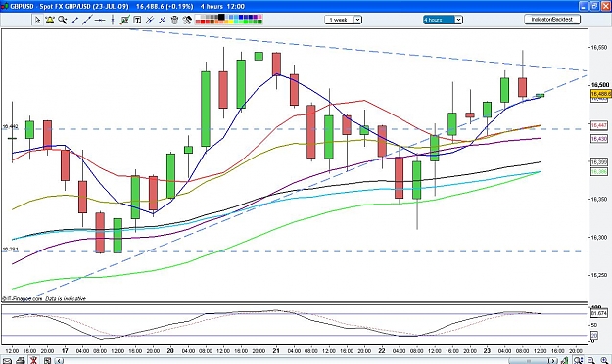Click the purple 16,430 price axis label
Image resolution: width=612 pixels, height=364 pixels.
click(598, 139)
